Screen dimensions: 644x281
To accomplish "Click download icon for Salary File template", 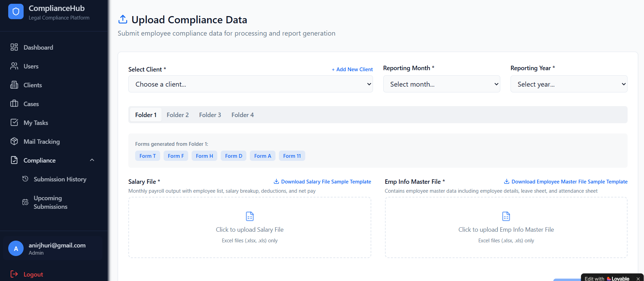I will 276,181.
